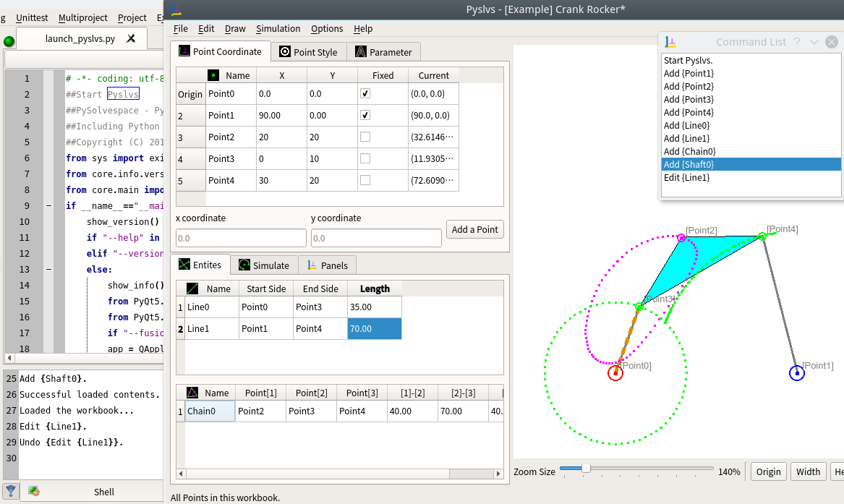Click the Length column header
This screenshot has width=844, height=504.
point(374,289)
